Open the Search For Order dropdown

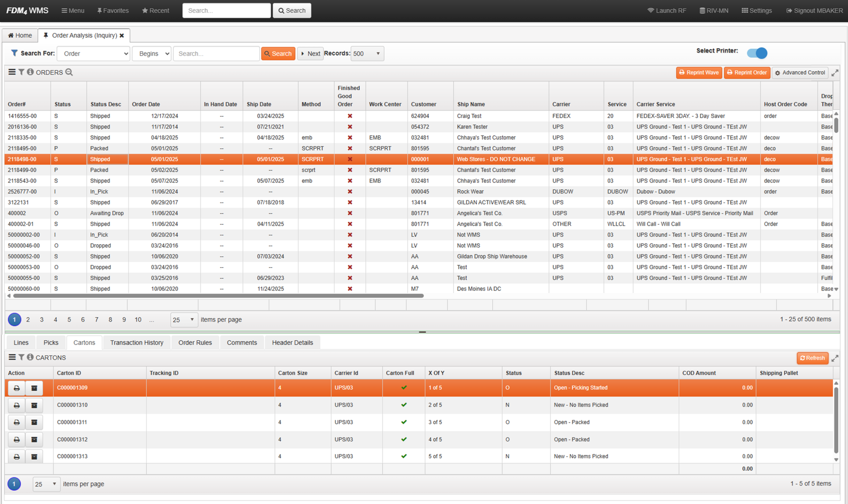(93, 54)
